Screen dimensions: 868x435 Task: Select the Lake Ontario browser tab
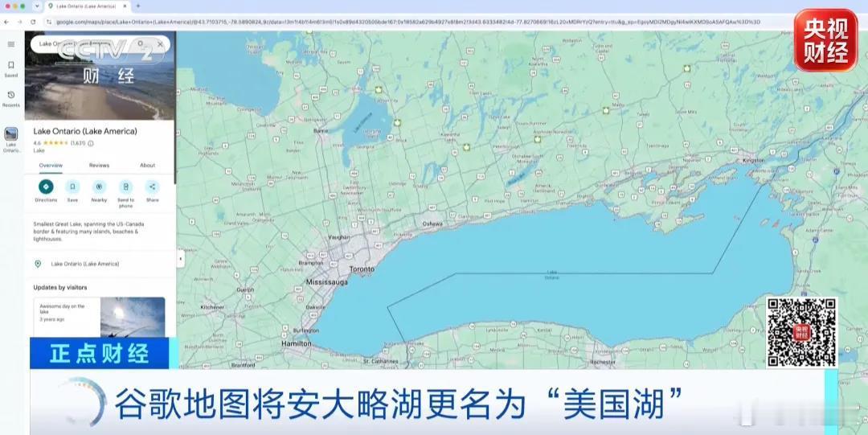(x=84, y=6)
